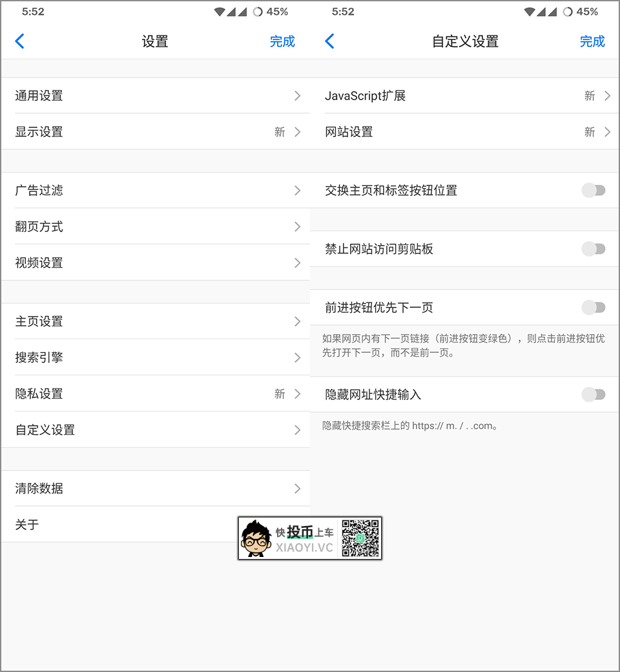Toggle 隐藏网址快捷输入 on
Screen dimensions: 620x672
pyautogui.click(x=593, y=394)
